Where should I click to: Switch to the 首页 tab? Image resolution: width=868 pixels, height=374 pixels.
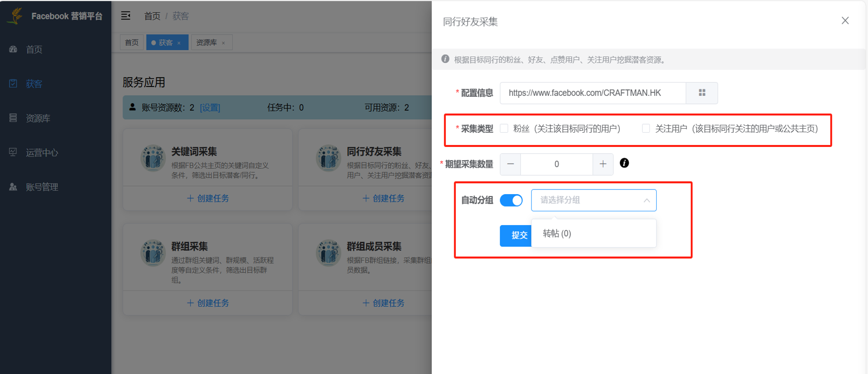point(132,42)
